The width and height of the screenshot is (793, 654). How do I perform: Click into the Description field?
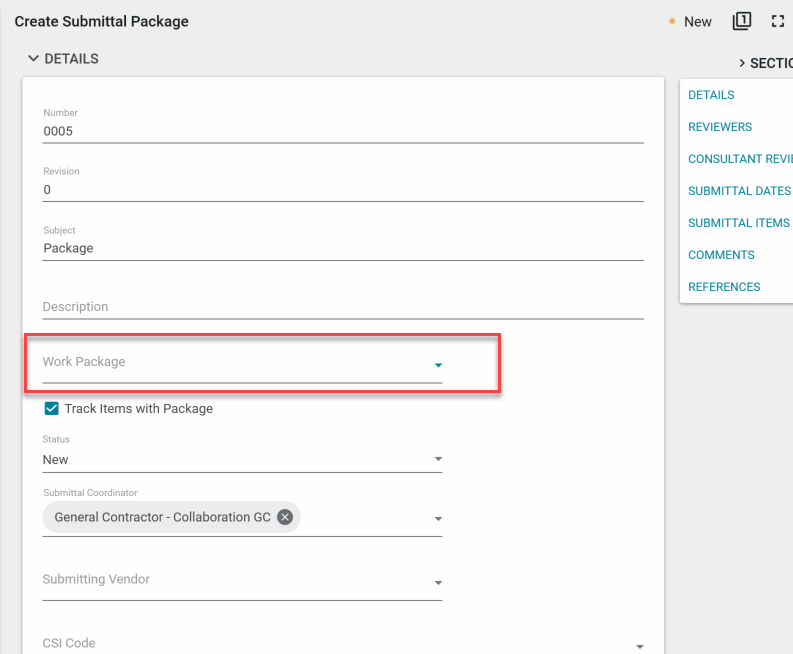click(343, 307)
